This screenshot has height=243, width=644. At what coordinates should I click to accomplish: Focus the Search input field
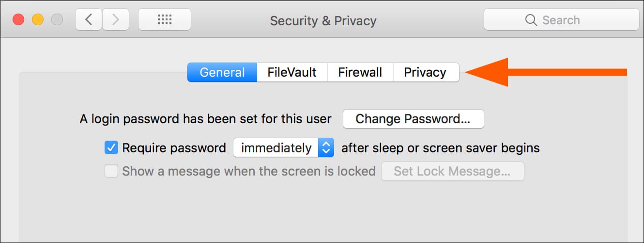pyautogui.click(x=569, y=20)
